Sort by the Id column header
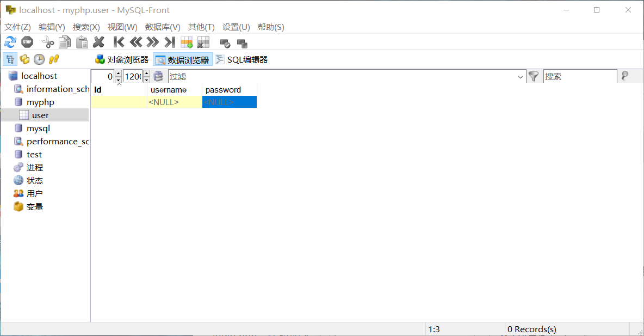The height and width of the screenshot is (336, 644). point(119,90)
